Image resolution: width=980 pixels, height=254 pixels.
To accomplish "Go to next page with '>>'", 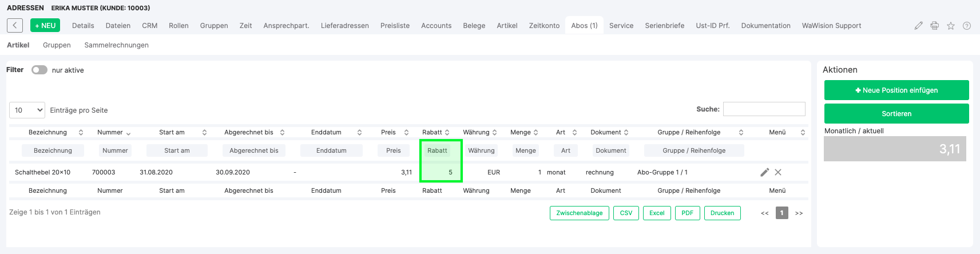I will pos(799,213).
